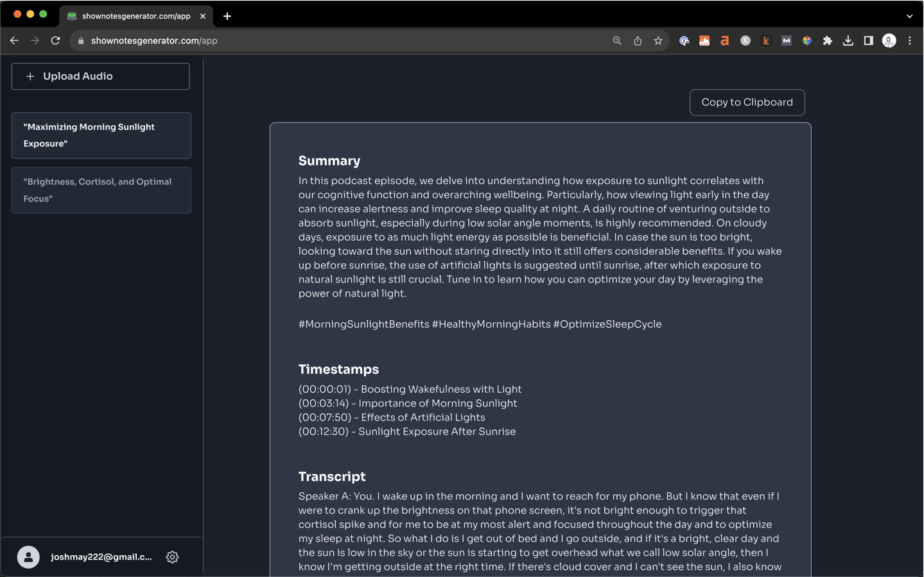Click the Timestamps heading

338,370
